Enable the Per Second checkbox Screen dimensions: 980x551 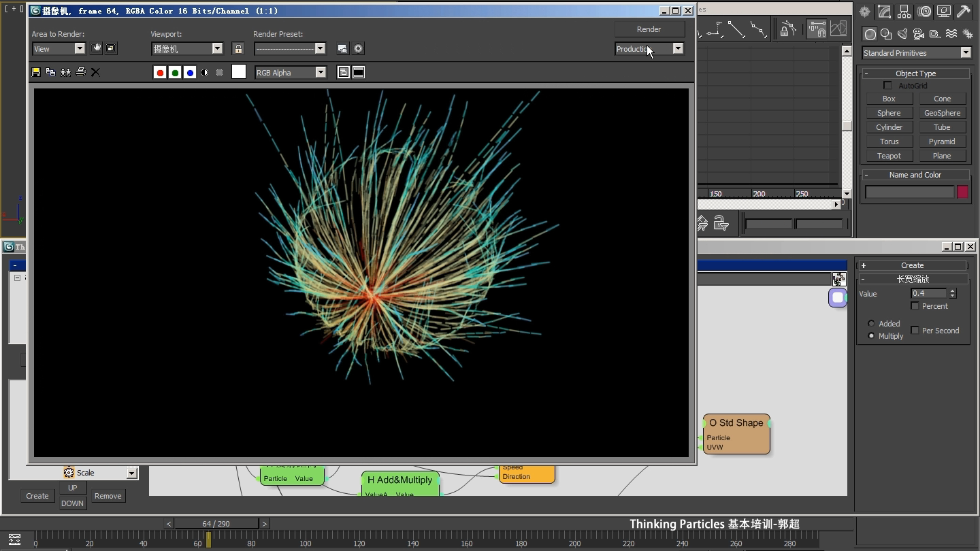[x=915, y=331]
